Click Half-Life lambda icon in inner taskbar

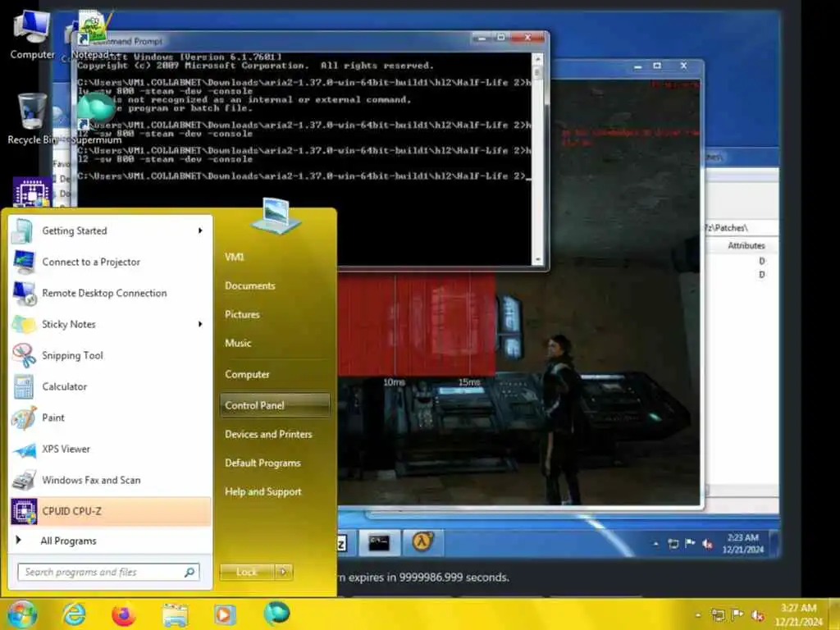point(422,542)
